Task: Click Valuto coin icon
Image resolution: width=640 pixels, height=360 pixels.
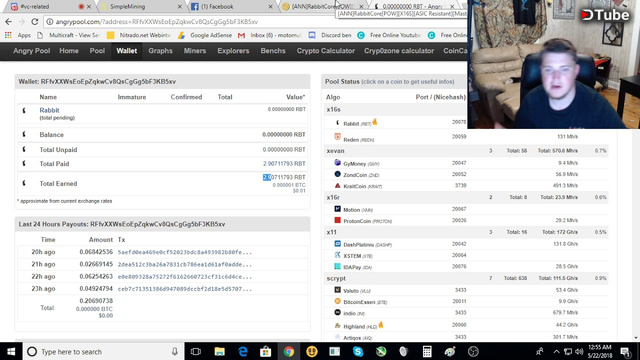Action: coord(338,290)
